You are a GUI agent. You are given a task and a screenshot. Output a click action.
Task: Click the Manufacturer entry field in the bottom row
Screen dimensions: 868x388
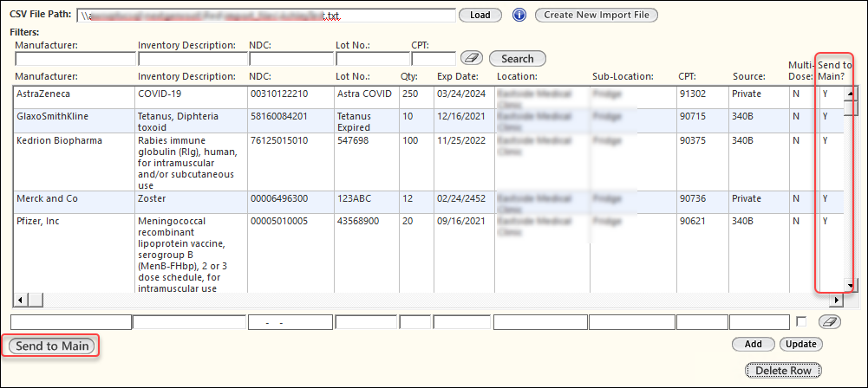click(x=71, y=321)
